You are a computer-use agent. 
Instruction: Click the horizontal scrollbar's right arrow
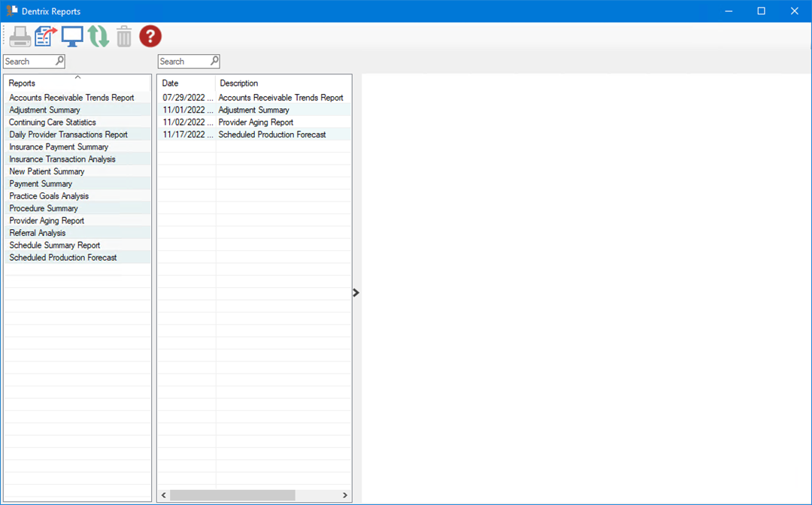345,495
